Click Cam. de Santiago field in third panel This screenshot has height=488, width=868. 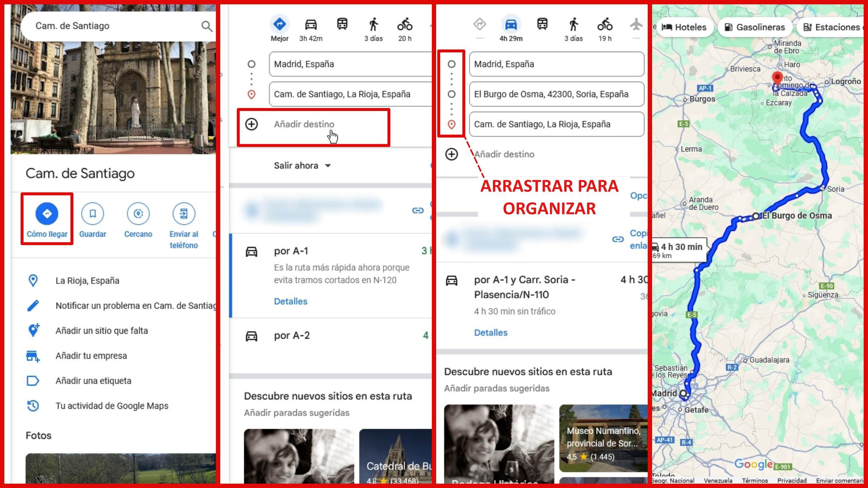pyautogui.click(x=557, y=124)
